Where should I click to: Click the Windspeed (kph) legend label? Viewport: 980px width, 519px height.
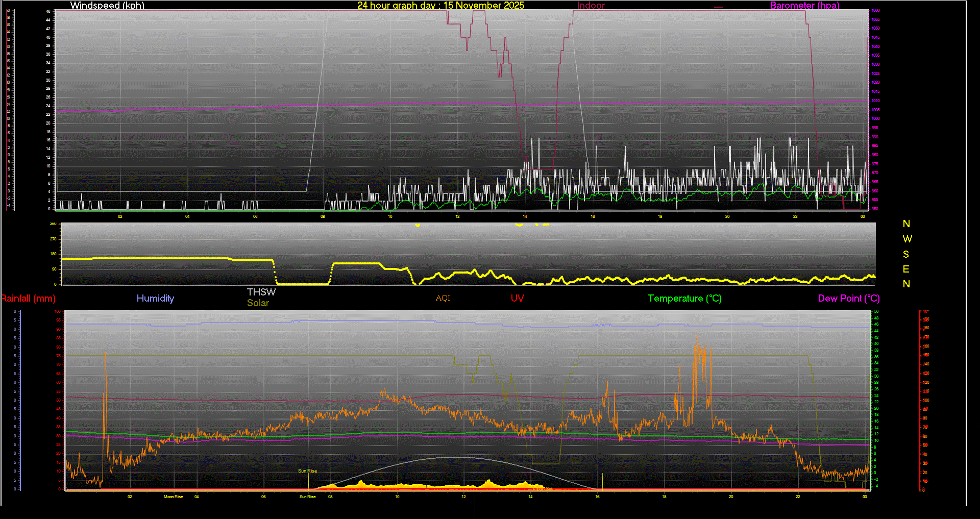[107, 6]
